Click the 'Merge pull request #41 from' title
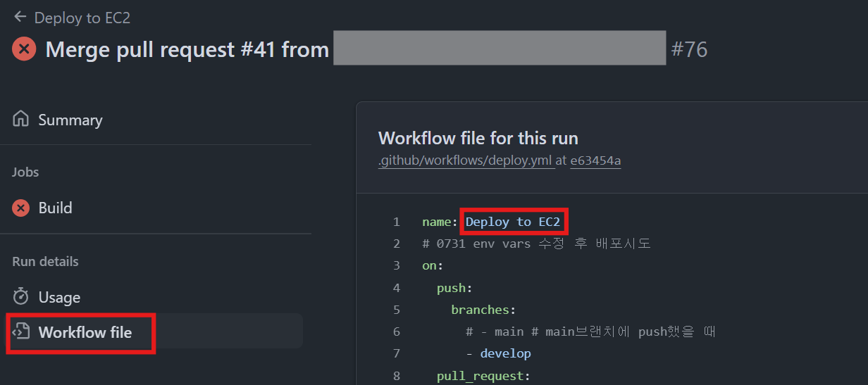 coord(187,49)
